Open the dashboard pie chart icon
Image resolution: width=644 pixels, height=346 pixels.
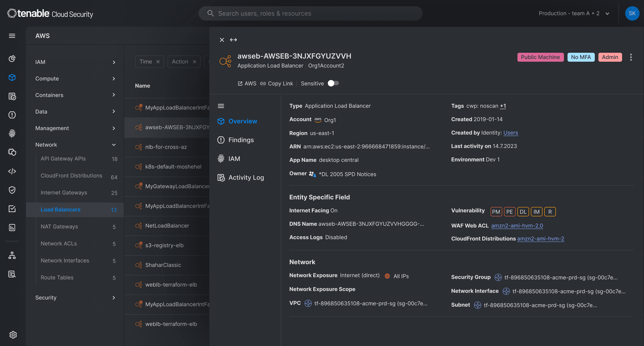pos(12,59)
